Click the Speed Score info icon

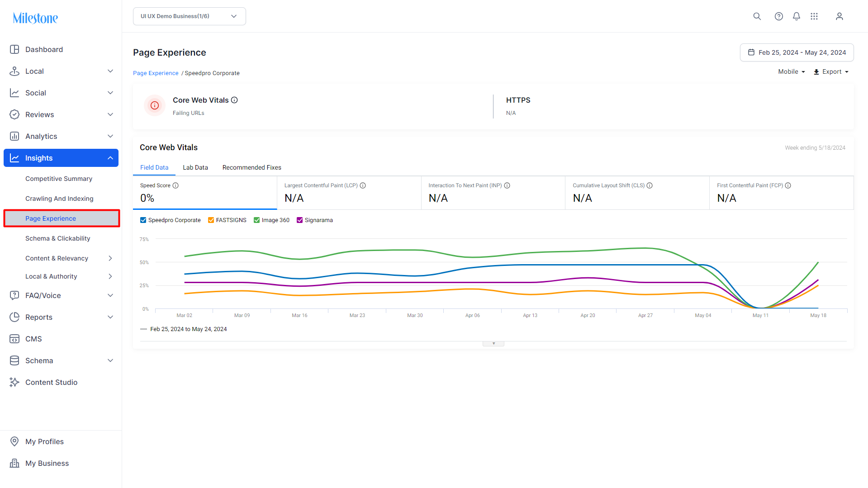[175, 185]
